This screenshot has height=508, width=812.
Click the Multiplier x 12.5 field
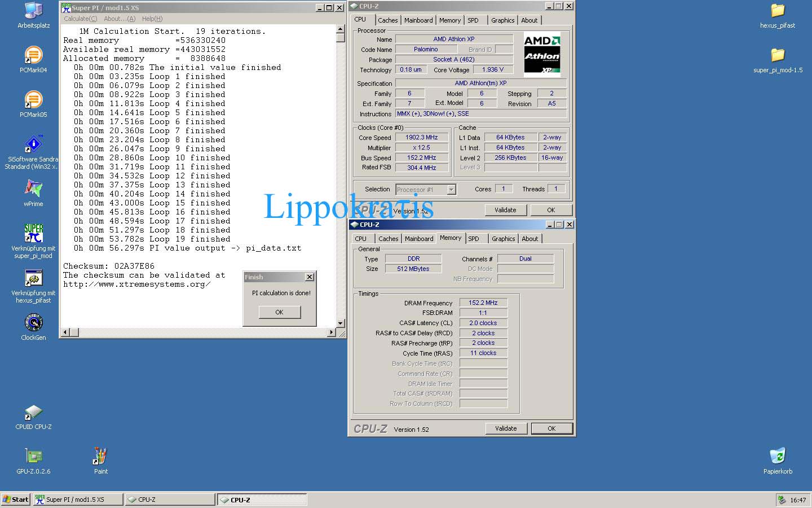(422, 147)
